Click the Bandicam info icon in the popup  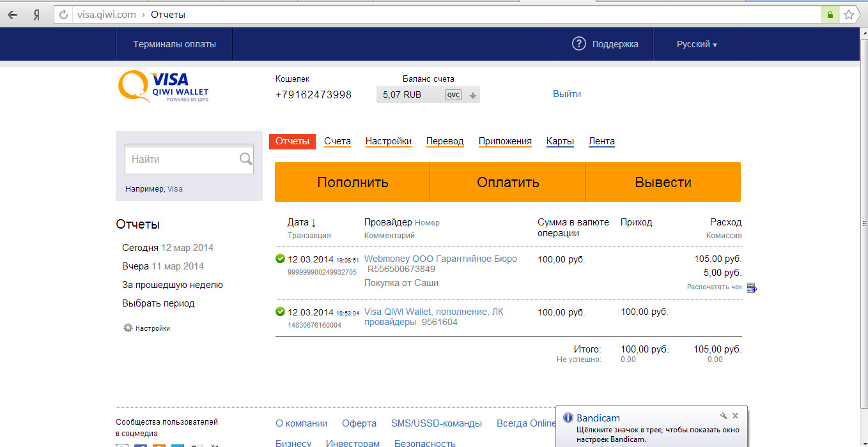pos(568,418)
